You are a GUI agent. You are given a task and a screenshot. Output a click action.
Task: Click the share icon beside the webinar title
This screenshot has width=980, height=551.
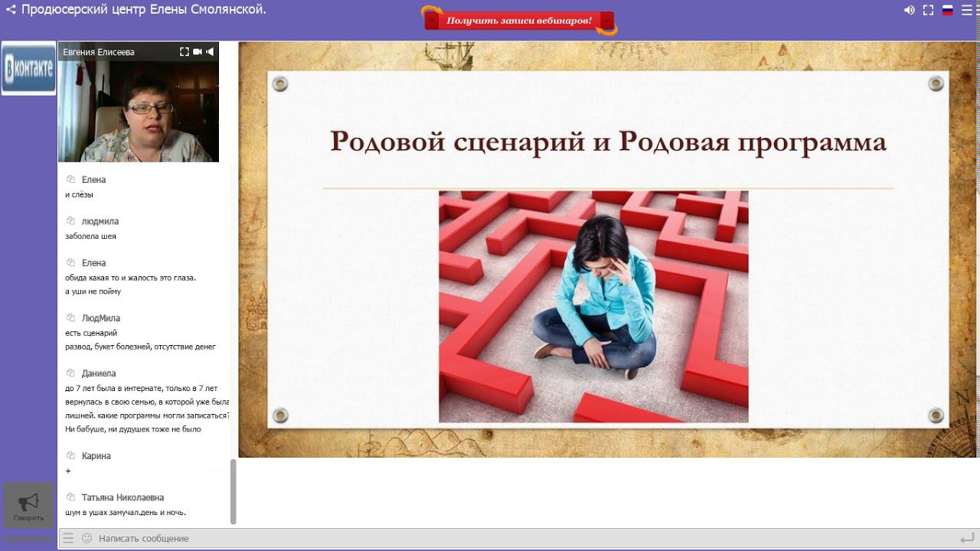click(11, 10)
